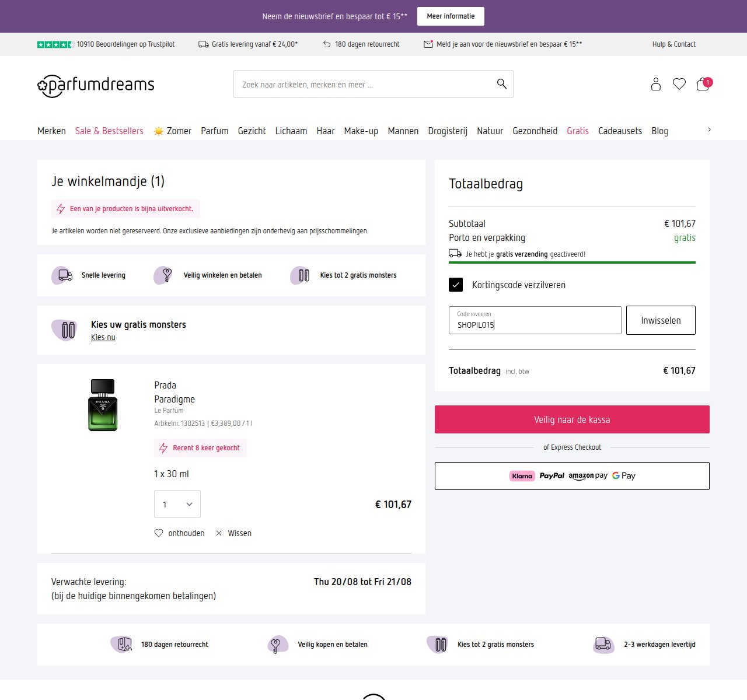The image size is (747, 700).
Task: Click the parfumdreams logo
Action: click(x=96, y=85)
